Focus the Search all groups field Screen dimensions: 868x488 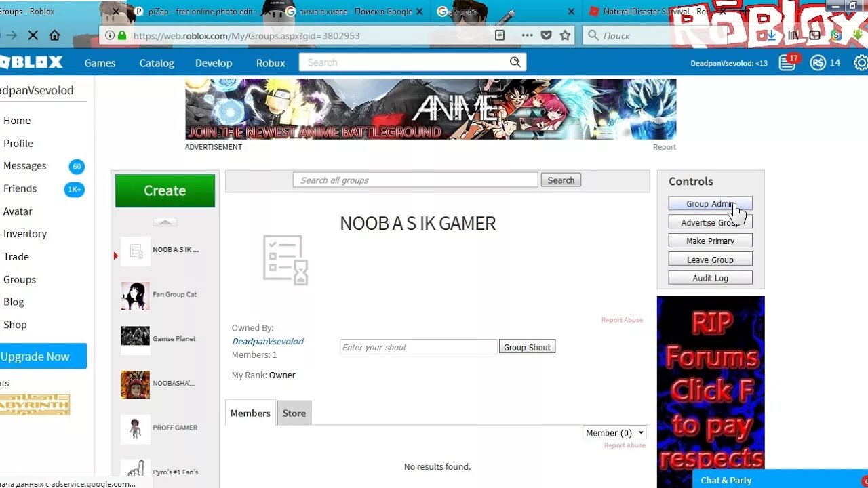tap(415, 180)
